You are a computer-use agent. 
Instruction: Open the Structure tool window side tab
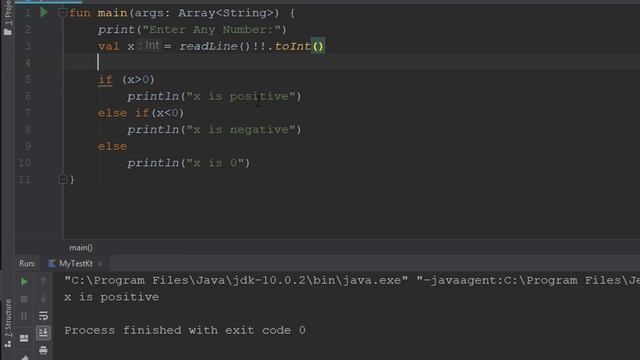click(x=8, y=324)
